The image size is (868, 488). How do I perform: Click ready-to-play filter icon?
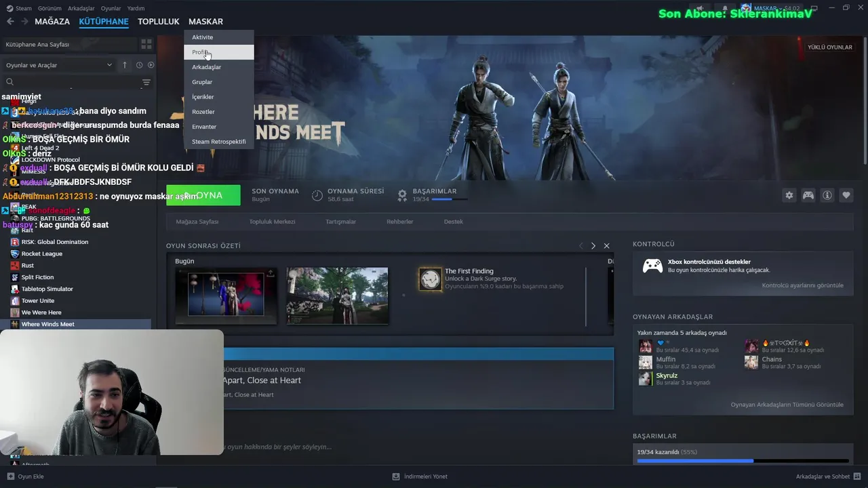[151, 65]
